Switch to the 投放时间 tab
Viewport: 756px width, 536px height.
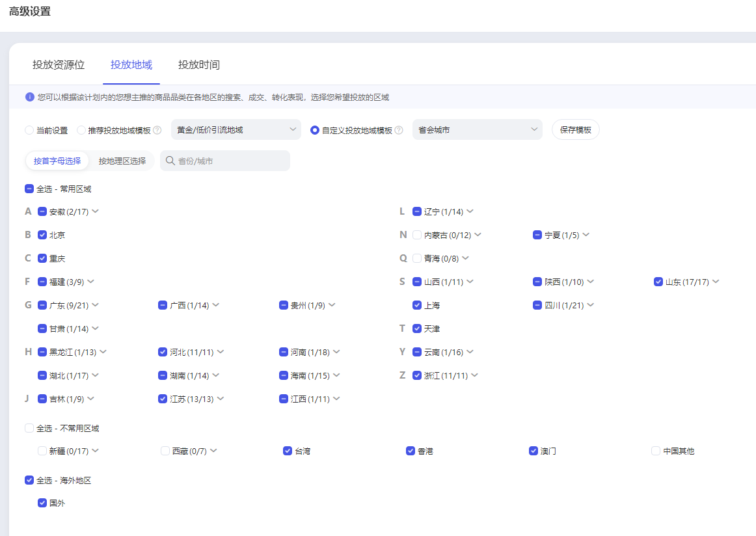tap(199, 65)
